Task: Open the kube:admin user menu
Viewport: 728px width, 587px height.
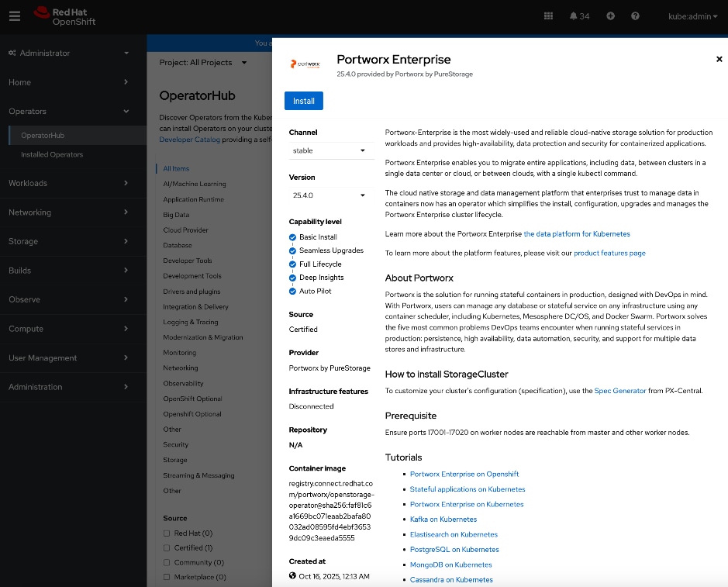Action: click(692, 16)
